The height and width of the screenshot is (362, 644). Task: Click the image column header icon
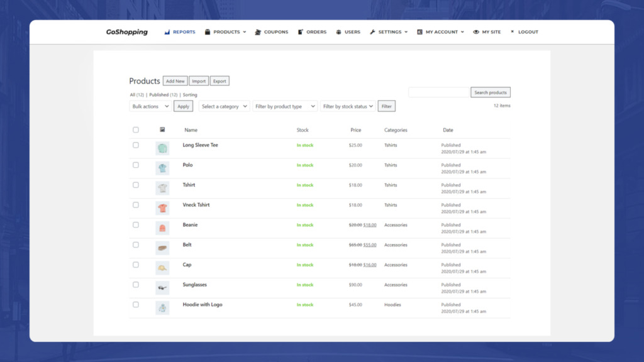pyautogui.click(x=162, y=129)
